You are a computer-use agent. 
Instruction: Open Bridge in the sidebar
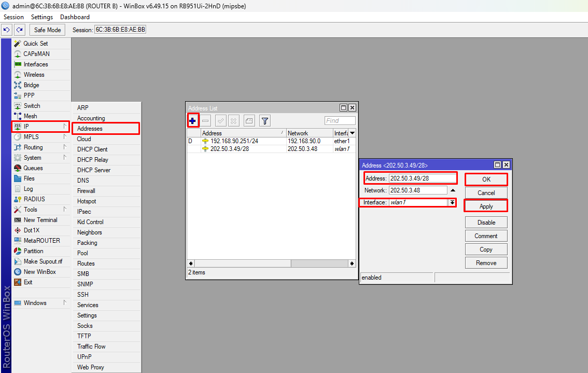[x=41, y=85]
